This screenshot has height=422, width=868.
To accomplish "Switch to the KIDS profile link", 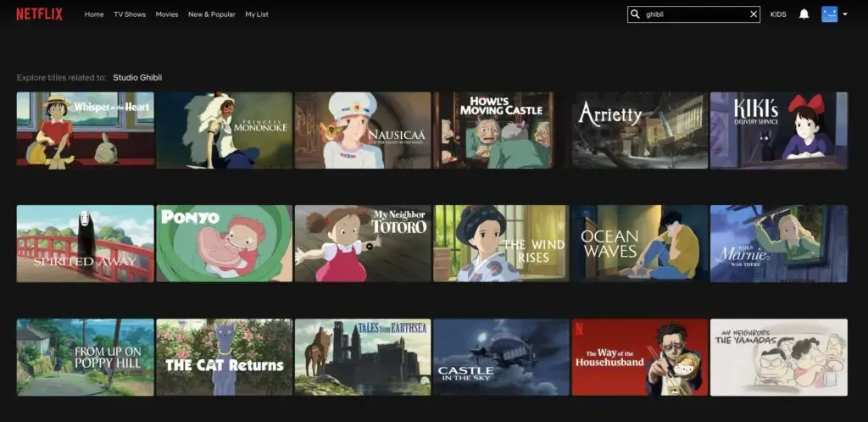I will coord(778,14).
